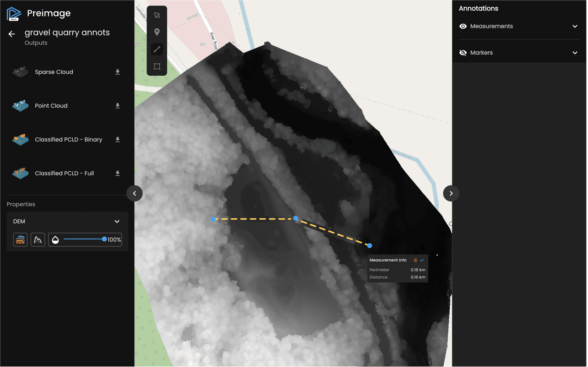
Task: Adjust the DEM opacity slider
Action: coord(104,239)
